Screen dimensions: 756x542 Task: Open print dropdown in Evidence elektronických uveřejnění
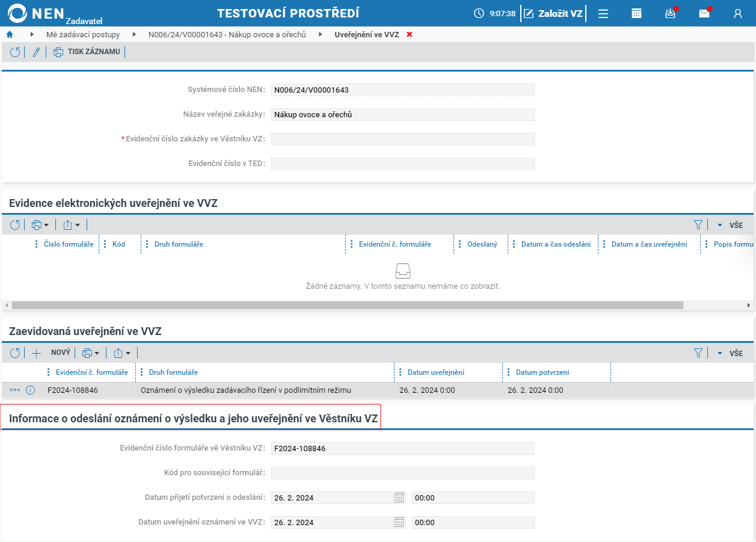40,225
